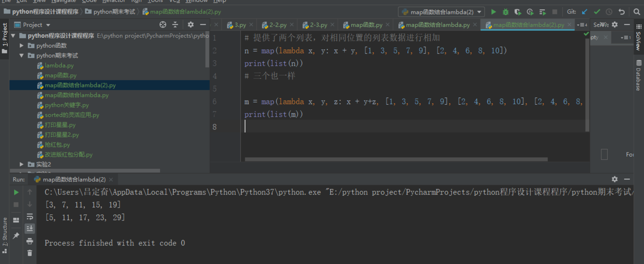
Task: Revert changes with the rollback arrow icon
Action: 622,11
